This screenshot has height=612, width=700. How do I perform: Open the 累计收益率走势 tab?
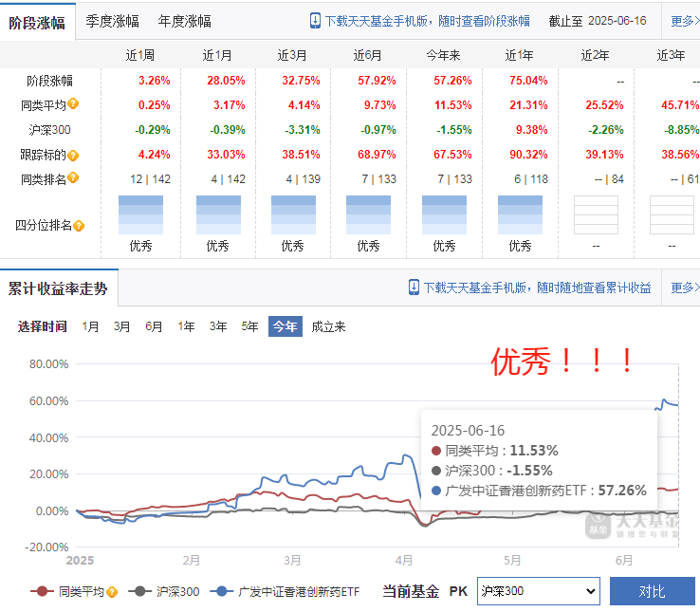[x=58, y=288]
